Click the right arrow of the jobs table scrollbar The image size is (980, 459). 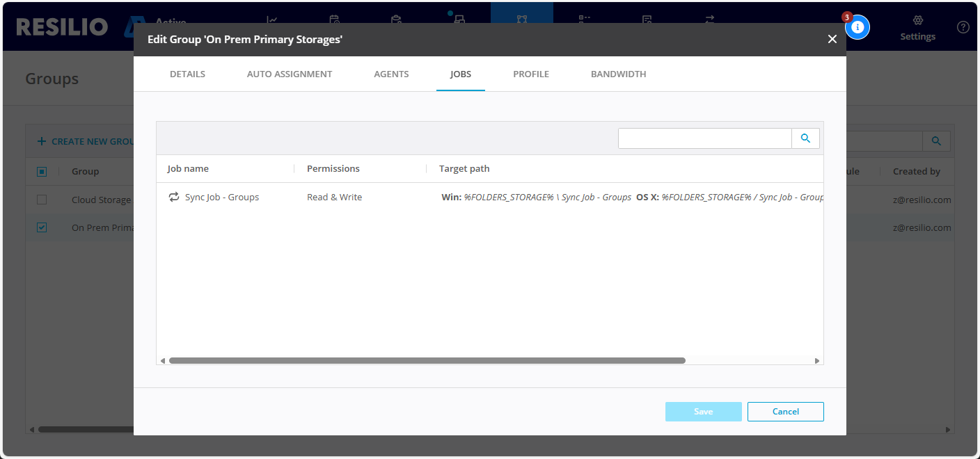[x=817, y=361]
